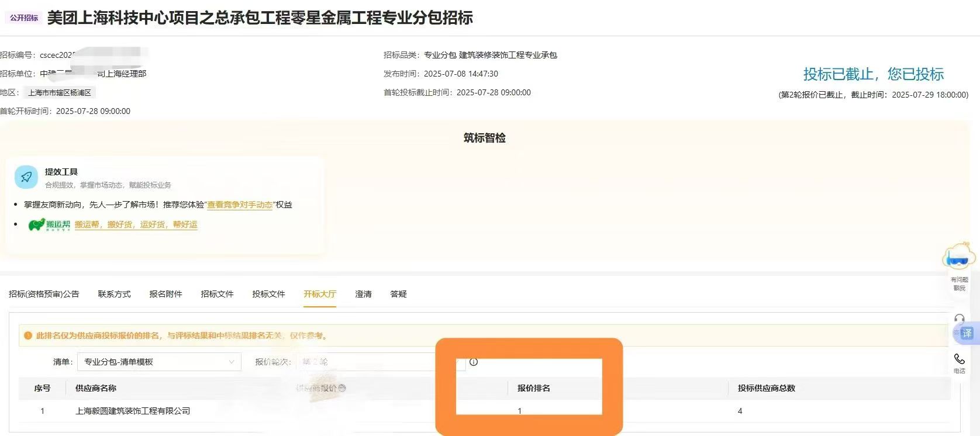Click the blue 译 translate floating button
980x436 pixels.
point(967,333)
